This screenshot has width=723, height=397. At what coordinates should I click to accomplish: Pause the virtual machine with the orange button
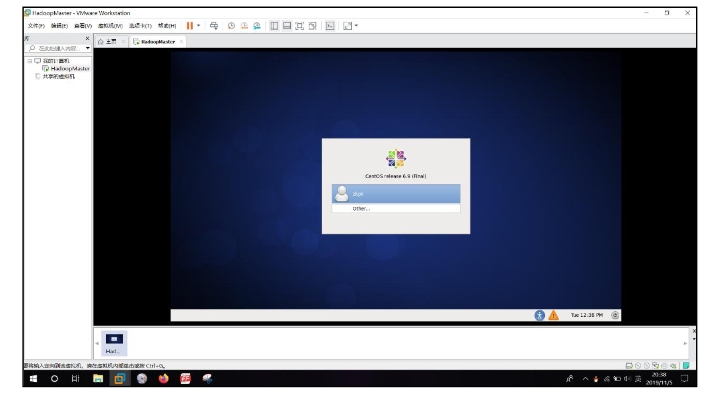pos(190,26)
